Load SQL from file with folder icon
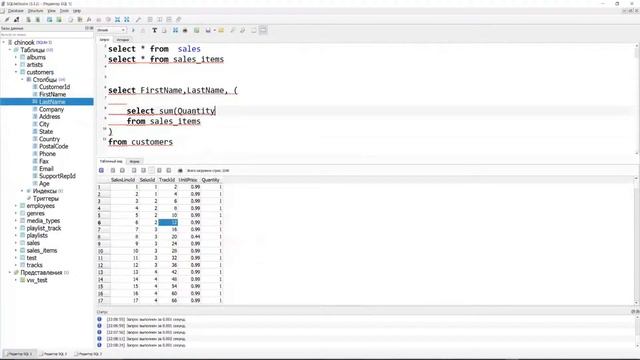Viewport: 640px width, 360px height. [221, 30]
